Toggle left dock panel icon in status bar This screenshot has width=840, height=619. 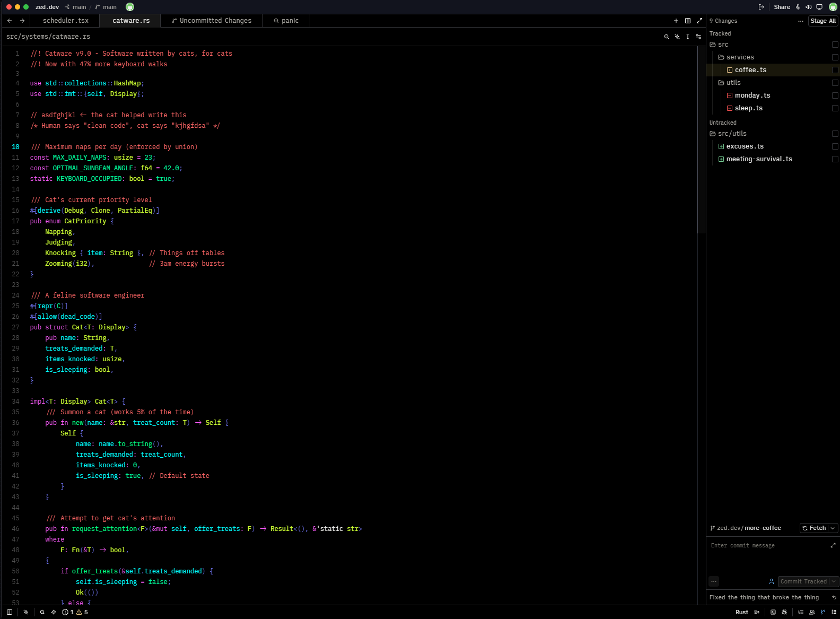[9, 612]
